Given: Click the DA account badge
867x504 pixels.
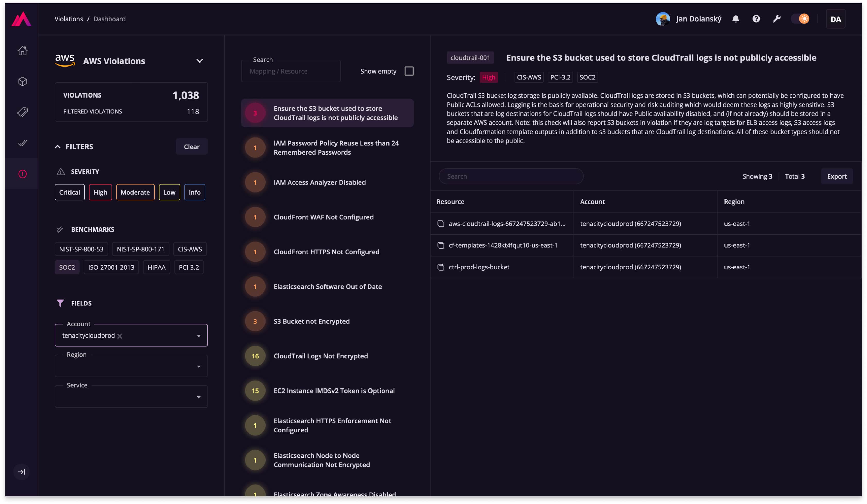Looking at the screenshot, I should point(835,19).
